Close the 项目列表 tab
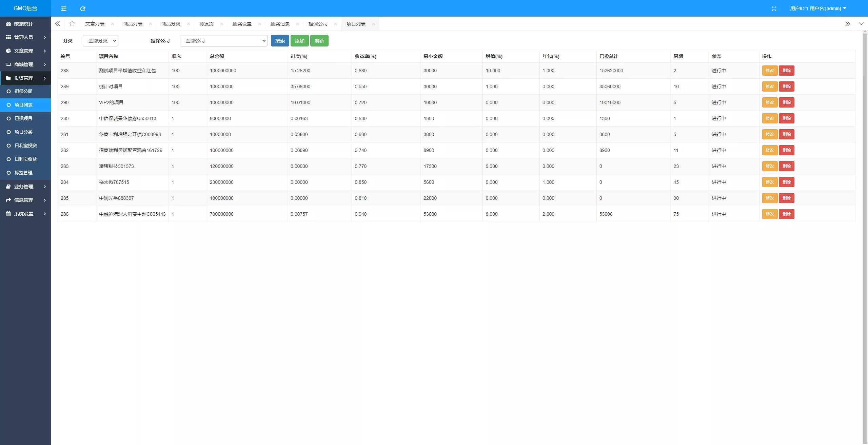The height and width of the screenshot is (445, 868). tap(374, 24)
